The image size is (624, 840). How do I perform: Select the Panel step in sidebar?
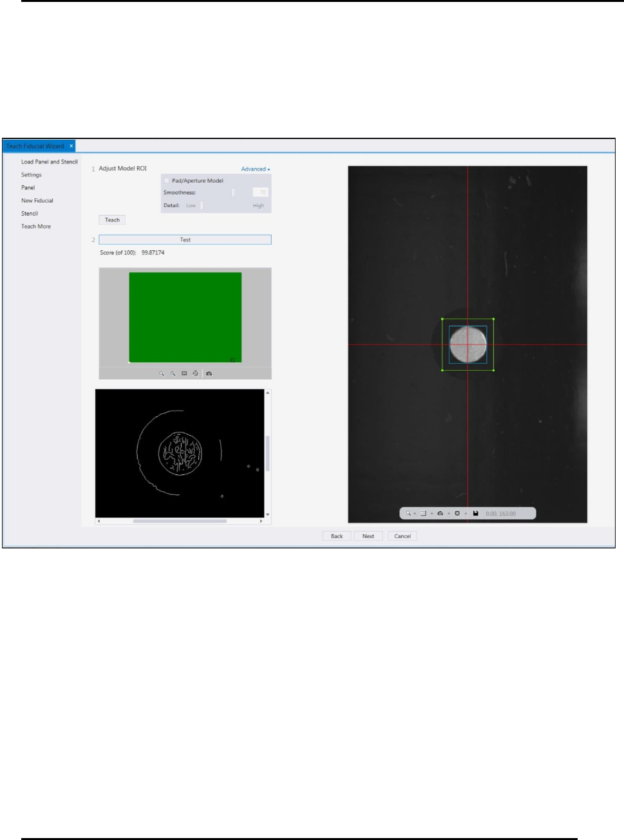tap(28, 188)
